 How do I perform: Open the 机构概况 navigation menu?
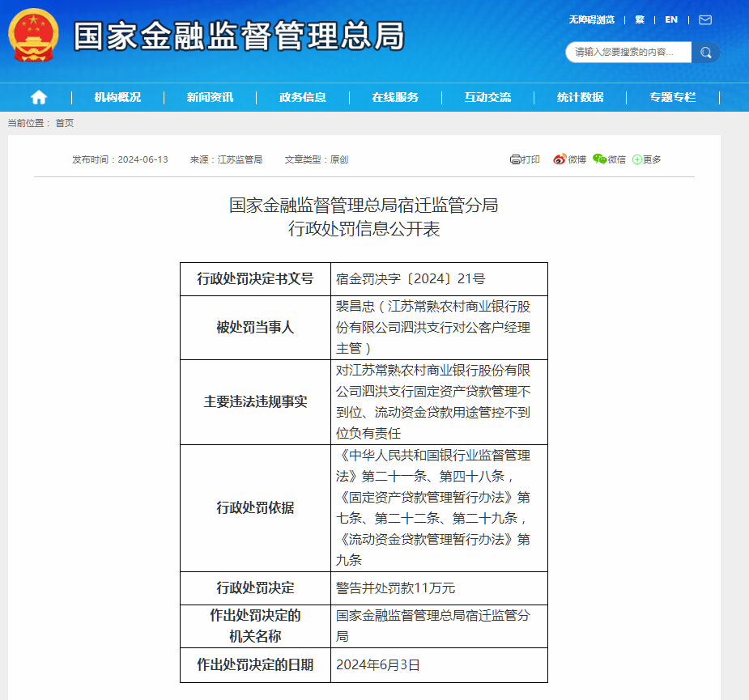coord(117,96)
